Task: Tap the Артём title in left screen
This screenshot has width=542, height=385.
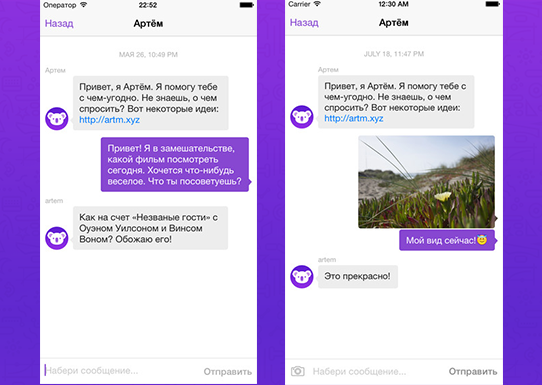Action: click(x=148, y=24)
